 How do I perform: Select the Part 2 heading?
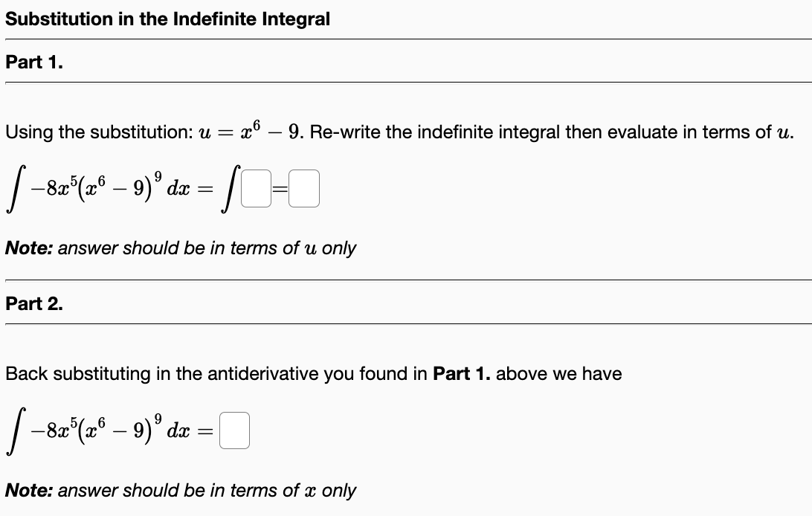click(33, 304)
